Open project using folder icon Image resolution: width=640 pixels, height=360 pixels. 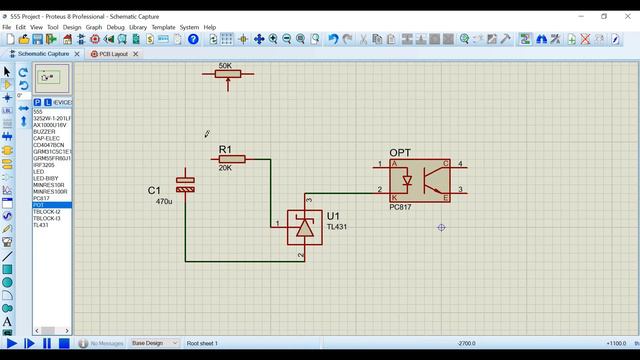[24, 39]
